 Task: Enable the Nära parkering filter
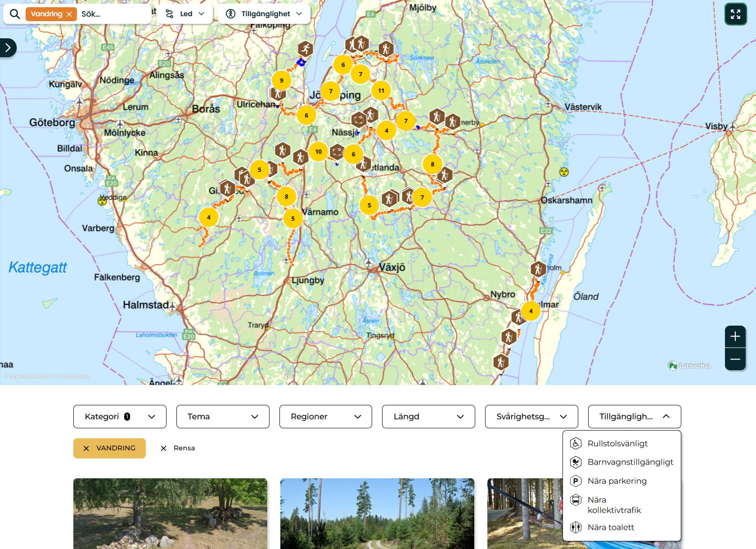(616, 481)
